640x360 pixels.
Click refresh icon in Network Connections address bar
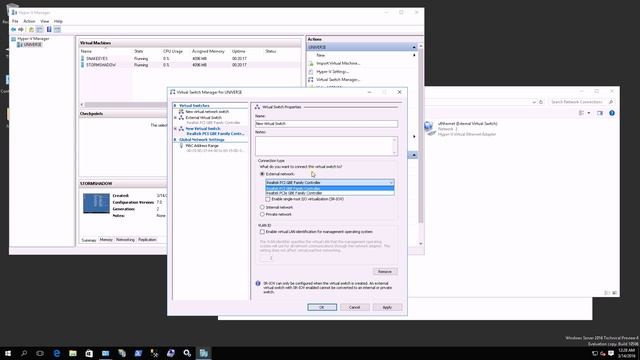541,102
